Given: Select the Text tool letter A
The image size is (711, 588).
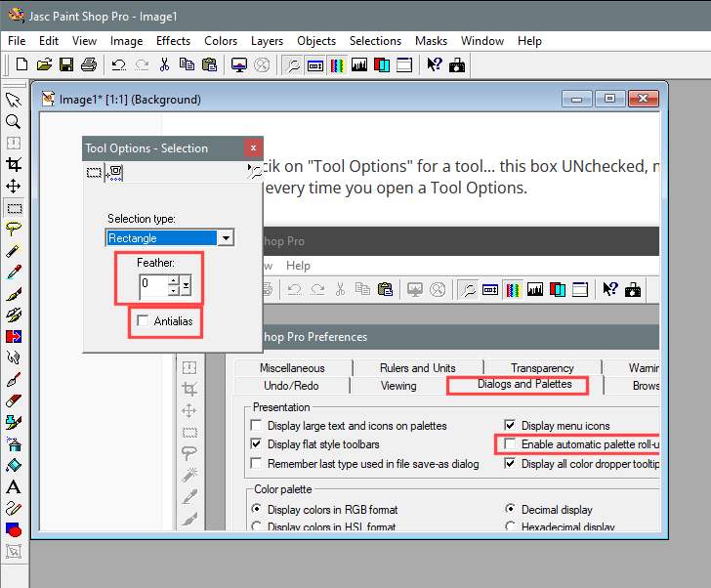Looking at the screenshot, I should pyautogui.click(x=14, y=486).
